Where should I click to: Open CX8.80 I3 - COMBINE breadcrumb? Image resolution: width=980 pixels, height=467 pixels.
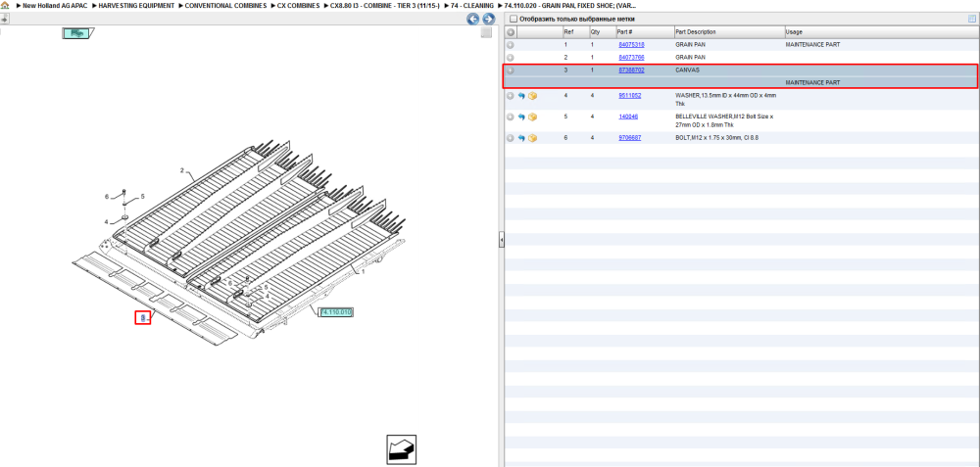click(385, 5)
